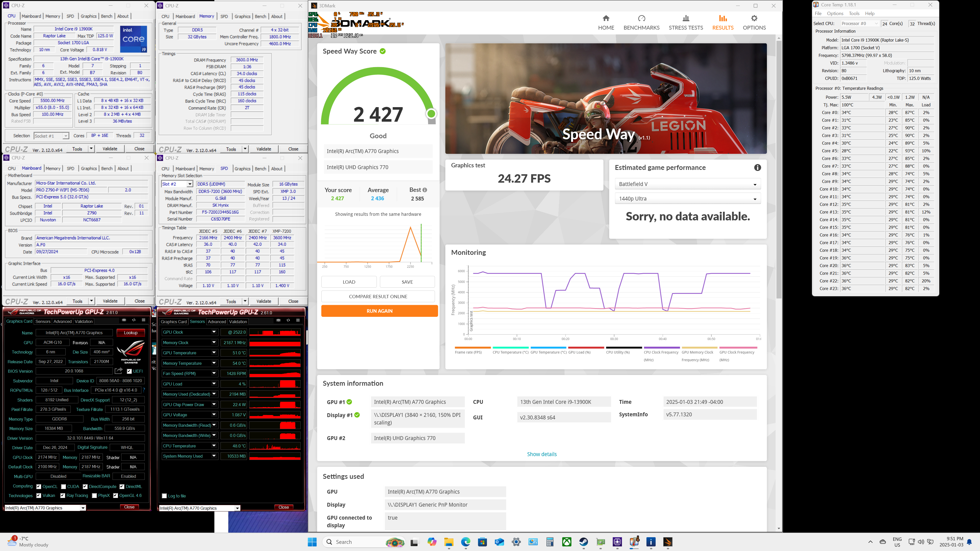Image resolution: width=980 pixels, height=551 pixels.
Task: Open the Processor #0 dropdown in Core Temp
Action: [859, 23]
